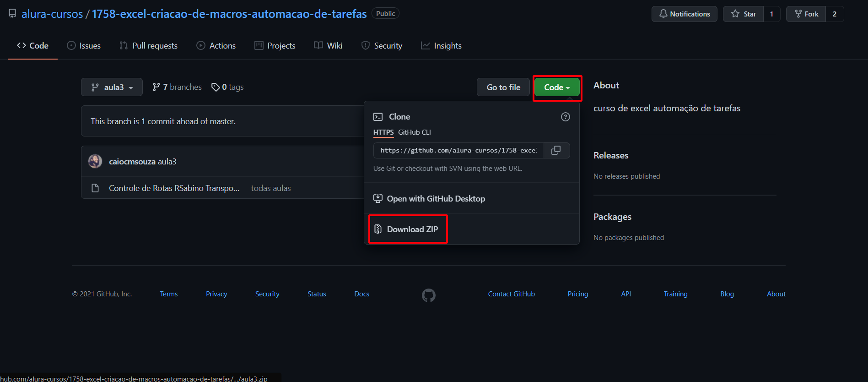Choose Open with GitHub Desktop
Screen dimensions: 868x382
click(x=429, y=198)
